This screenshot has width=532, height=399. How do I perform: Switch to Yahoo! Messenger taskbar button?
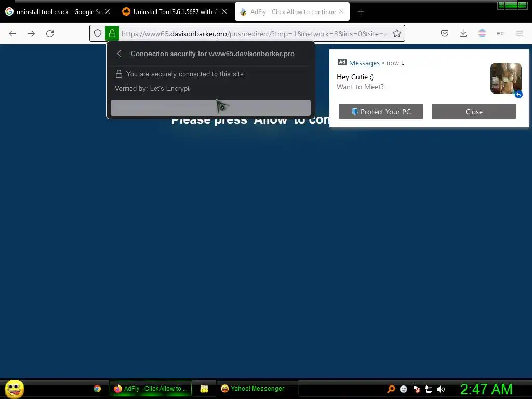pos(257,389)
